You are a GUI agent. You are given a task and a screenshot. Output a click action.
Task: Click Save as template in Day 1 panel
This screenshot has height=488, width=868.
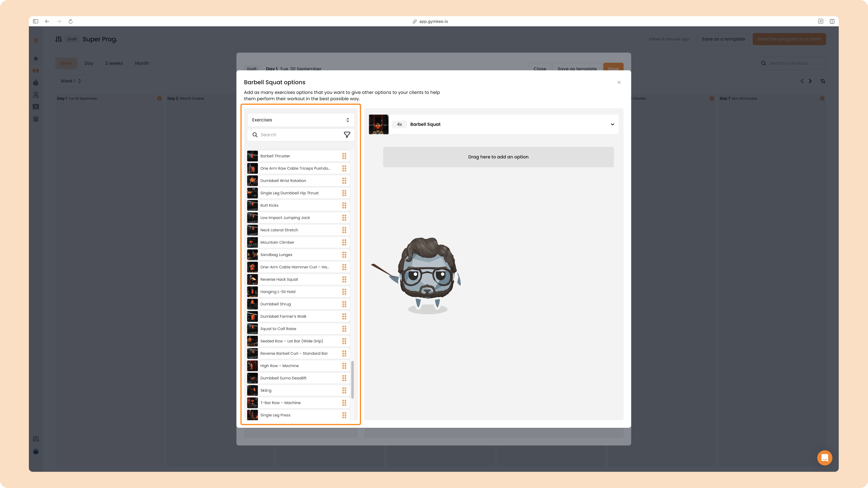(x=577, y=67)
